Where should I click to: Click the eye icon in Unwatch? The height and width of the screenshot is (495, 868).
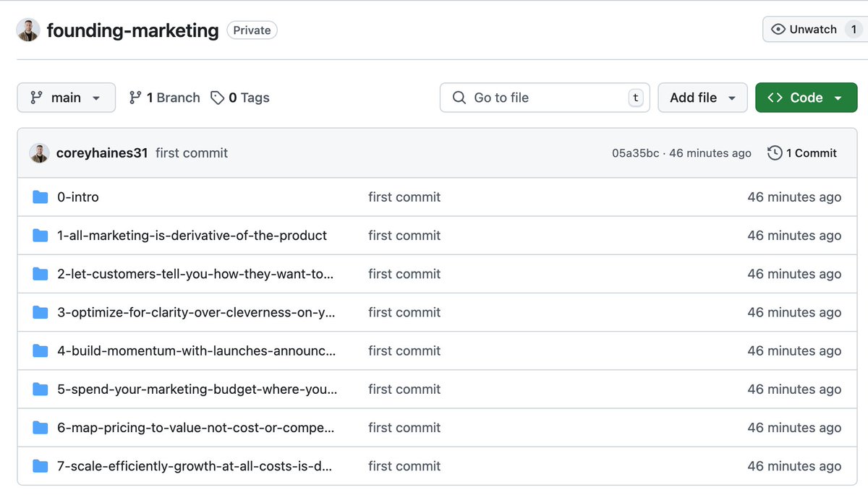tap(778, 30)
